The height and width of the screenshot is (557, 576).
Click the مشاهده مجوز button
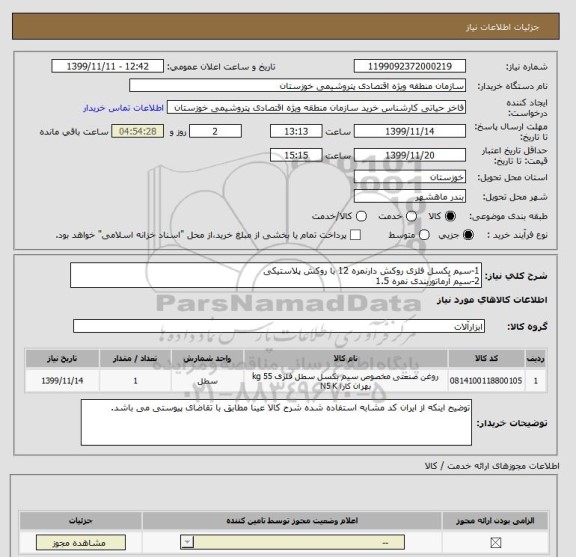(81, 543)
